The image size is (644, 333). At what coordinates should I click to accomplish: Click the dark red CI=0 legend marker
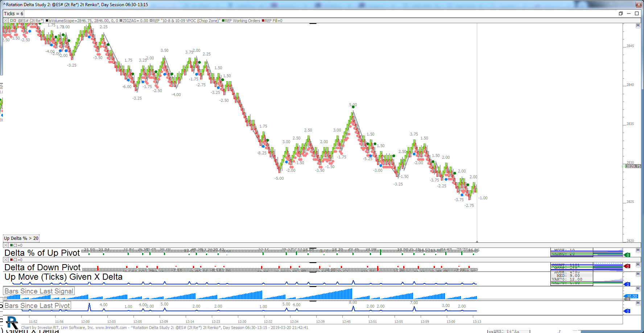(x=11, y=260)
